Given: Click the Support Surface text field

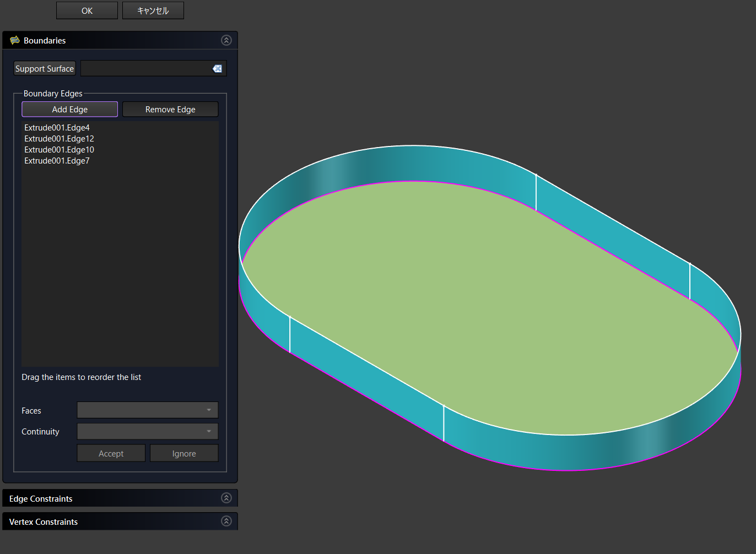Looking at the screenshot, I should (145, 68).
